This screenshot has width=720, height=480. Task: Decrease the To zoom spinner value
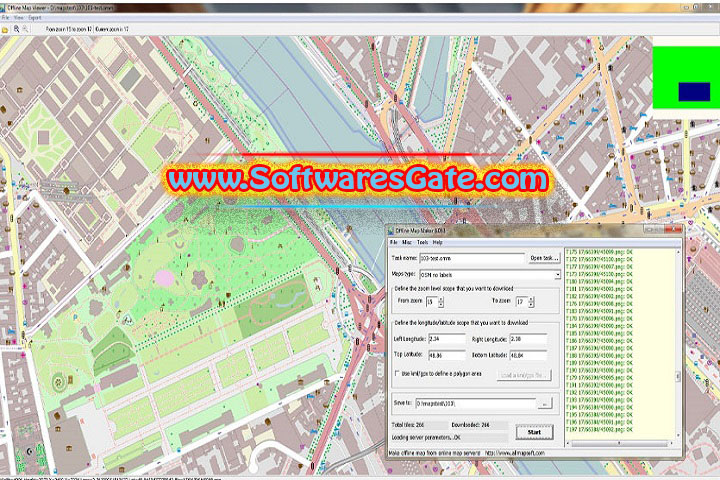(x=531, y=305)
